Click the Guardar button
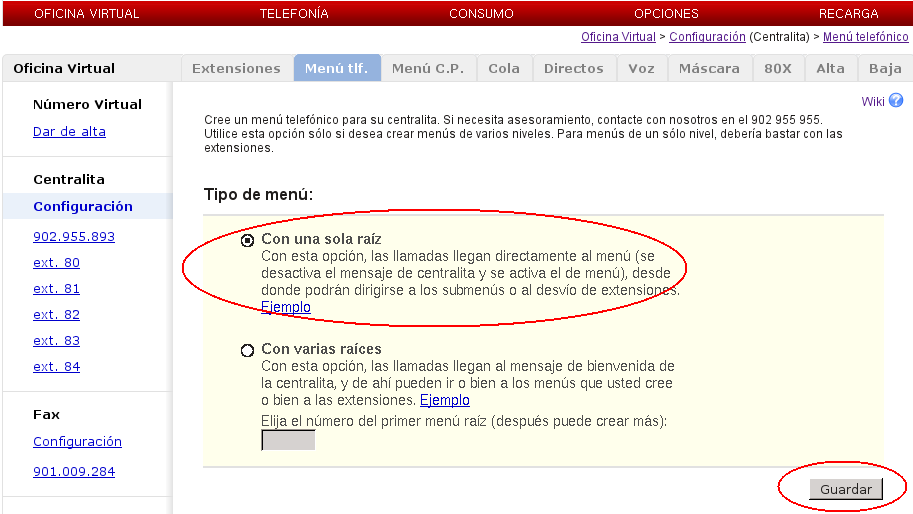This screenshot has width=913, height=514. (x=845, y=489)
